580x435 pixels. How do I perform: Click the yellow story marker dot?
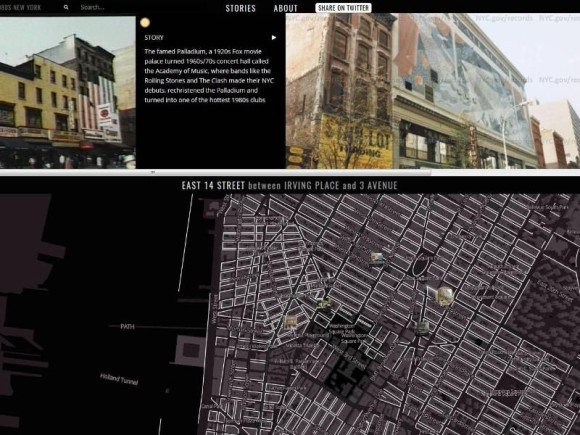(x=145, y=23)
